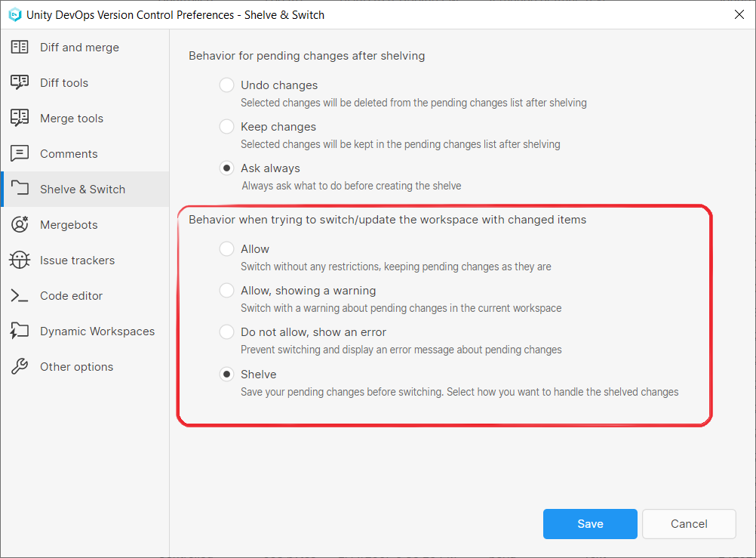756x558 pixels.
Task: Switch to the Shelve & Switch section
Action: pyautogui.click(x=83, y=190)
